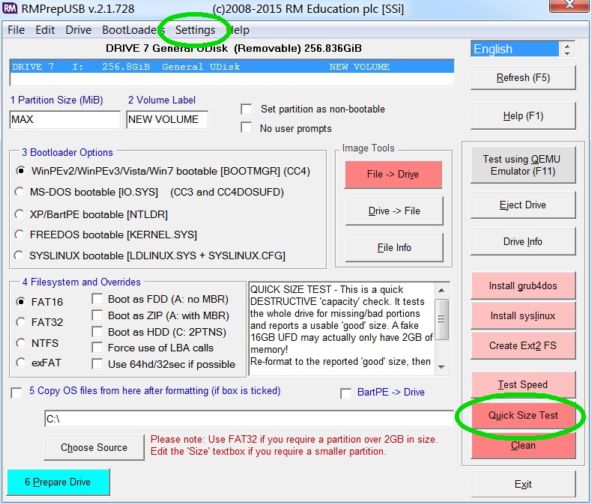Click the description box scrollbar thumb
The height and width of the screenshot is (504, 591).
(x=442, y=319)
